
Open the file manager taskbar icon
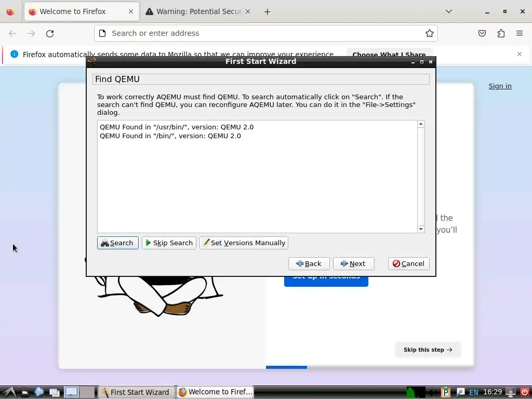(25, 393)
